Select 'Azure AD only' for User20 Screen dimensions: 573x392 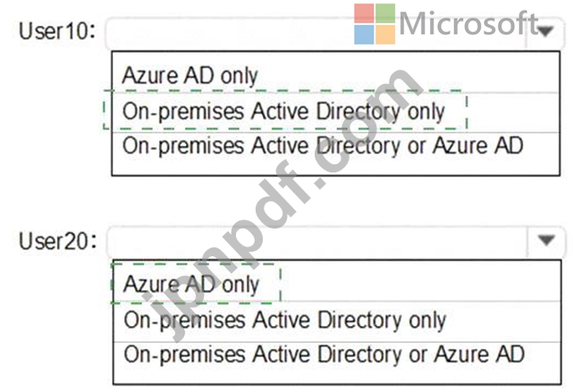(x=191, y=284)
